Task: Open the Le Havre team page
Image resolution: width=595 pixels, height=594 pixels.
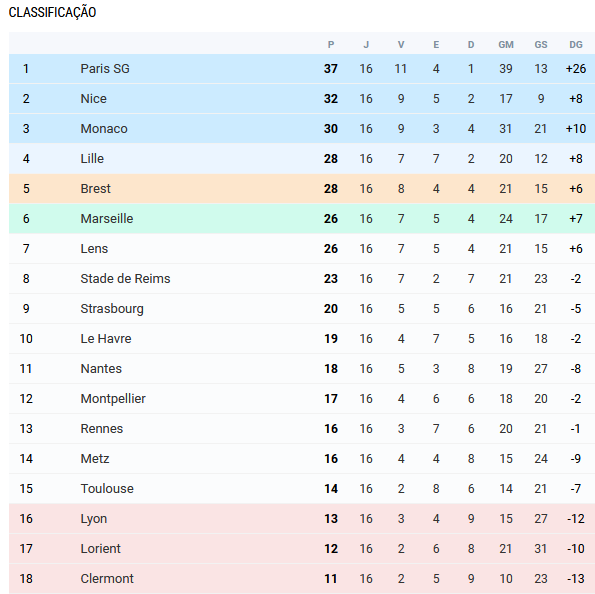Action: (x=106, y=339)
